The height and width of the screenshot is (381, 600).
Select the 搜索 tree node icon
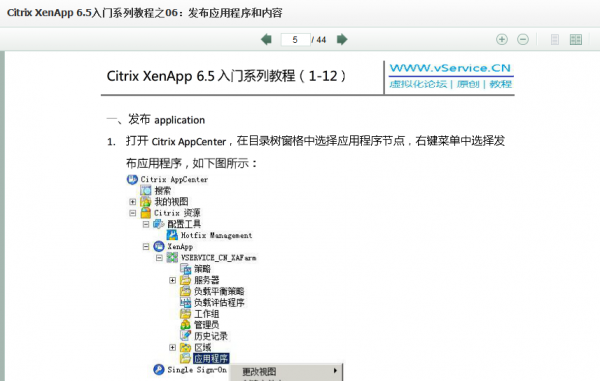coord(146,190)
